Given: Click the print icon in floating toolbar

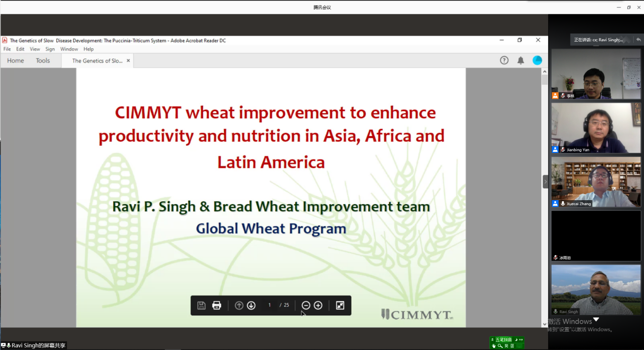Looking at the screenshot, I should pos(217,305).
